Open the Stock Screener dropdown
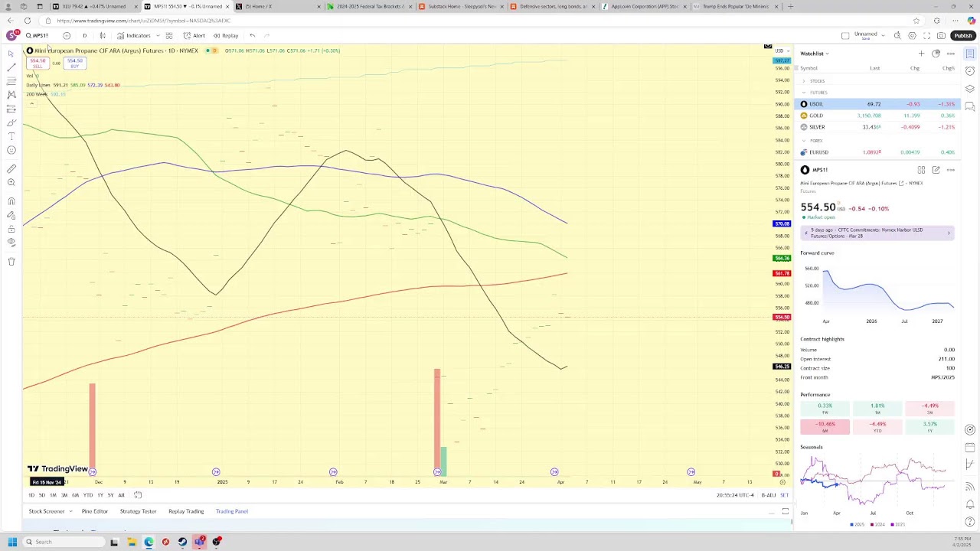The width and height of the screenshot is (980, 551). coord(51,511)
